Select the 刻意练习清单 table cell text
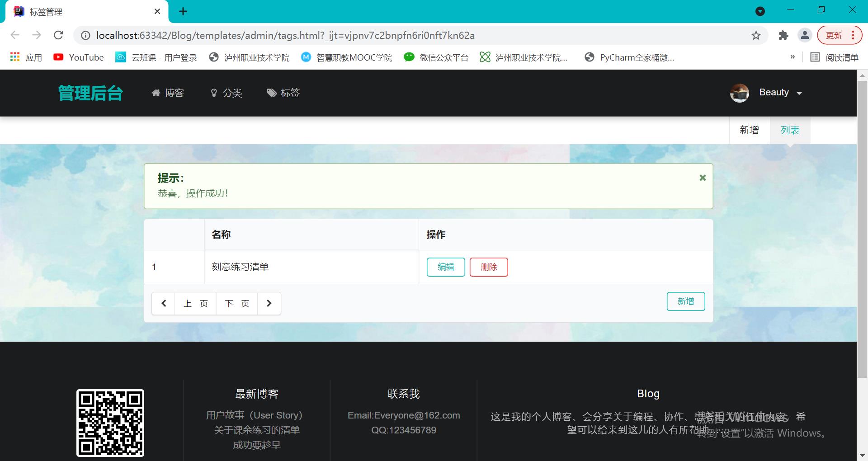The height and width of the screenshot is (461, 868). [240, 267]
